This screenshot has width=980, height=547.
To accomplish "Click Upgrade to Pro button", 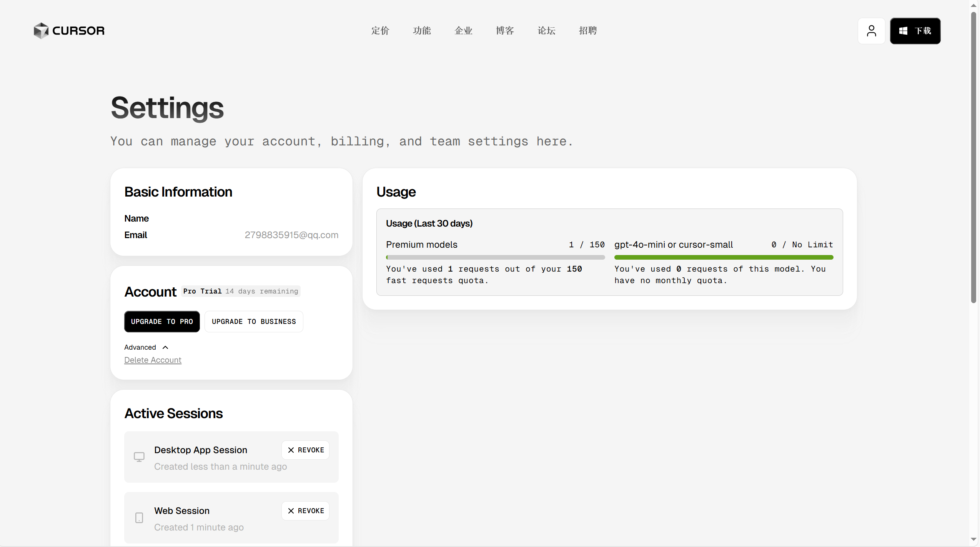I will [x=162, y=321].
